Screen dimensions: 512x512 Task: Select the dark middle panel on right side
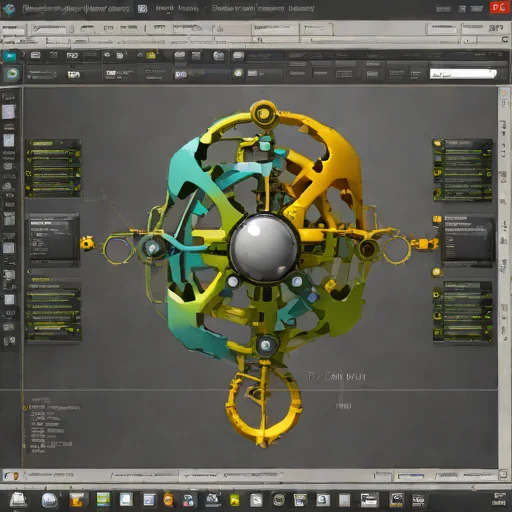point(467,240)
